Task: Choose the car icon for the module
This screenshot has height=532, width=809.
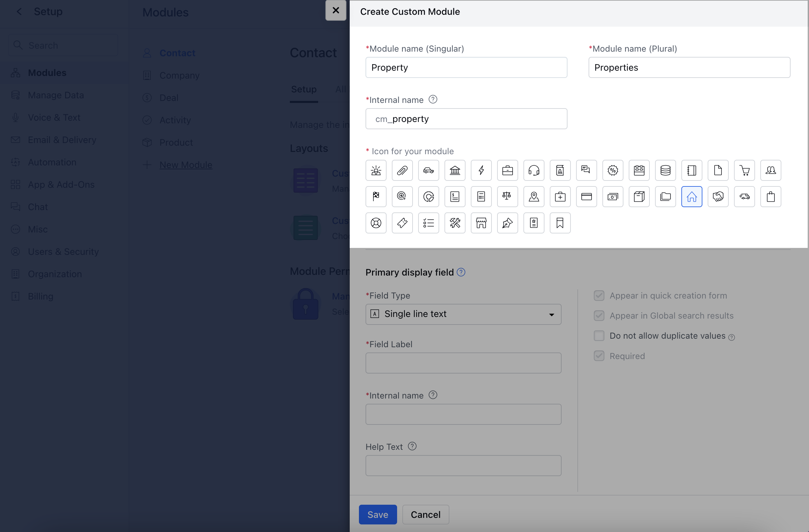Action: pyautogui.click(x=428, y=170)
